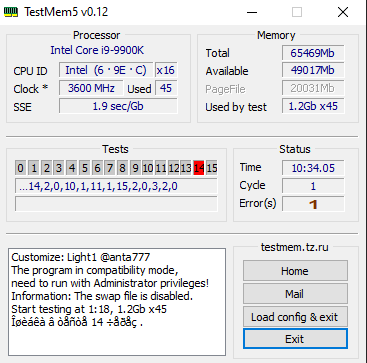Click the log line The program in compatibility mode
This screenshot has width=367, height=363.
pyautogui.click(x=95, y=270)
